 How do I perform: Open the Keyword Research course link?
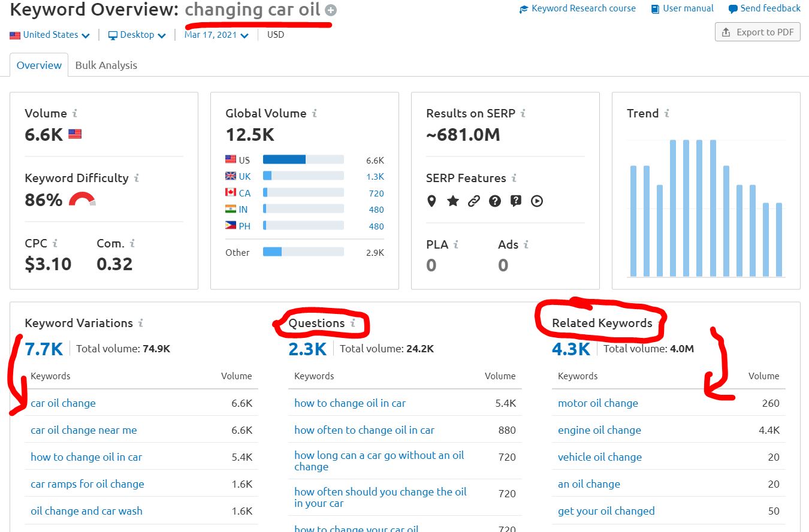(584, 8)
